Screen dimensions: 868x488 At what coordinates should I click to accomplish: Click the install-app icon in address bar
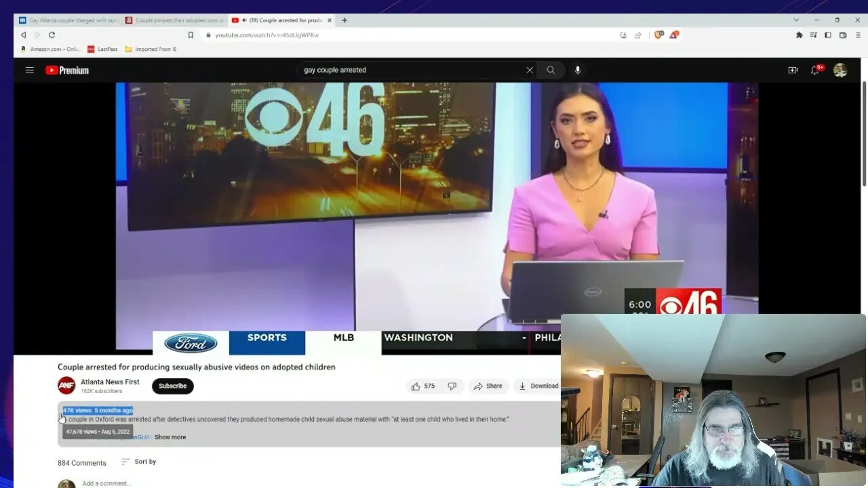click(x=623, y=35)
